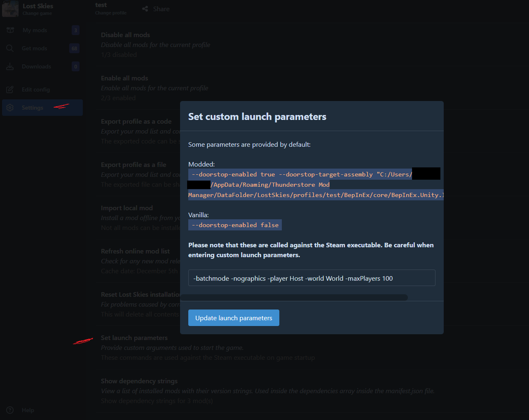The image size is (529, 420).
Task: Click the Share icon in header
Action: pyautogui.click(x=145, y=9)
